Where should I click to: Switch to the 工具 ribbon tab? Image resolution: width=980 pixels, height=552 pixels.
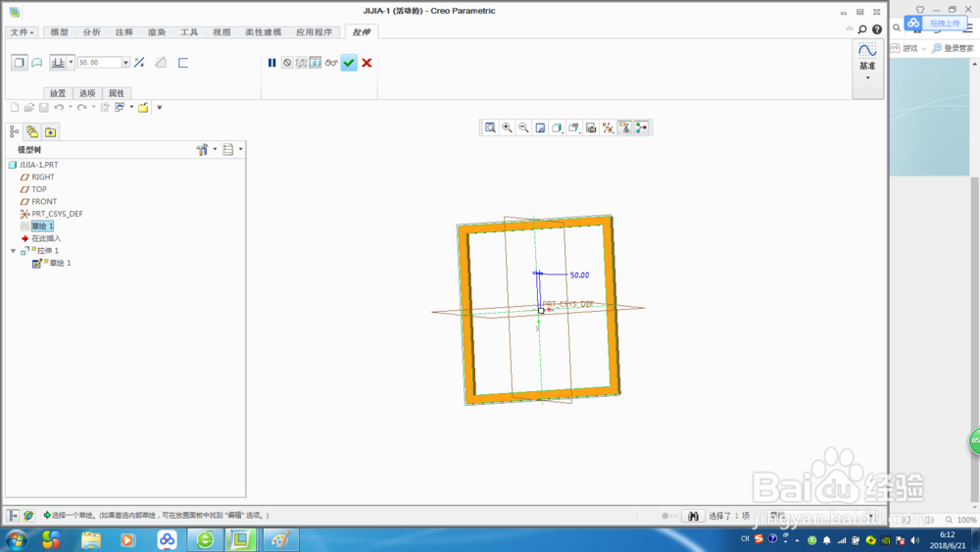(x=189, y=32)
